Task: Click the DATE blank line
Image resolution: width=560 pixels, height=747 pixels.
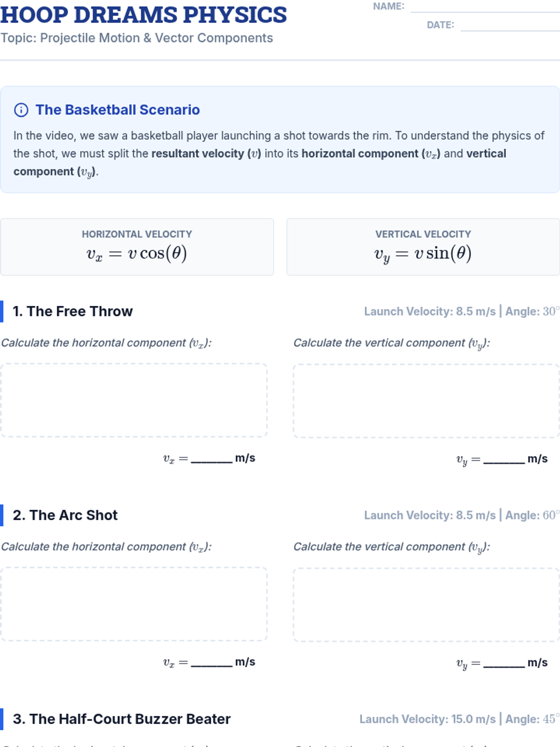Action: [510, 26]
